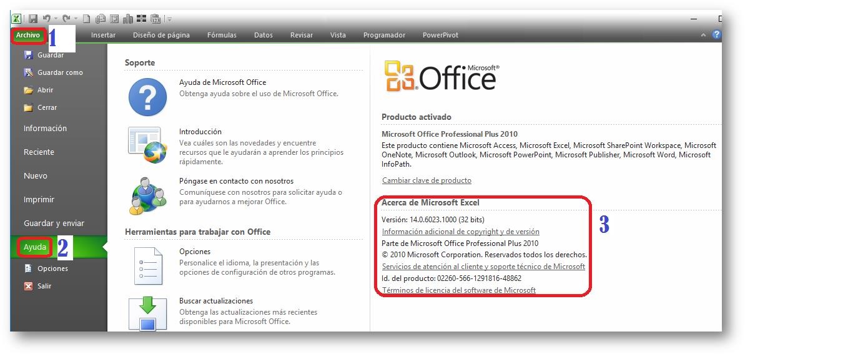Click the Opciones document list icon in Herramientas
Screen dimensions: 868x354
[148, 266]
